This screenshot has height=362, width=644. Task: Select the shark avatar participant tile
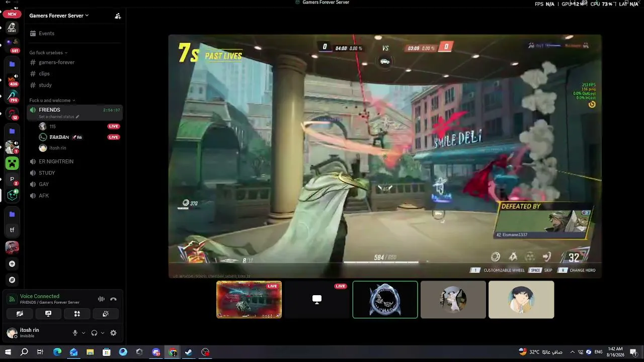click(385, 300)
